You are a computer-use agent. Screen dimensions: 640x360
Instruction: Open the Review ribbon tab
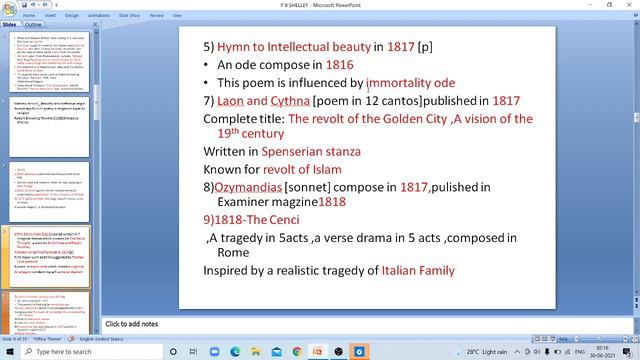coord(156,16)
